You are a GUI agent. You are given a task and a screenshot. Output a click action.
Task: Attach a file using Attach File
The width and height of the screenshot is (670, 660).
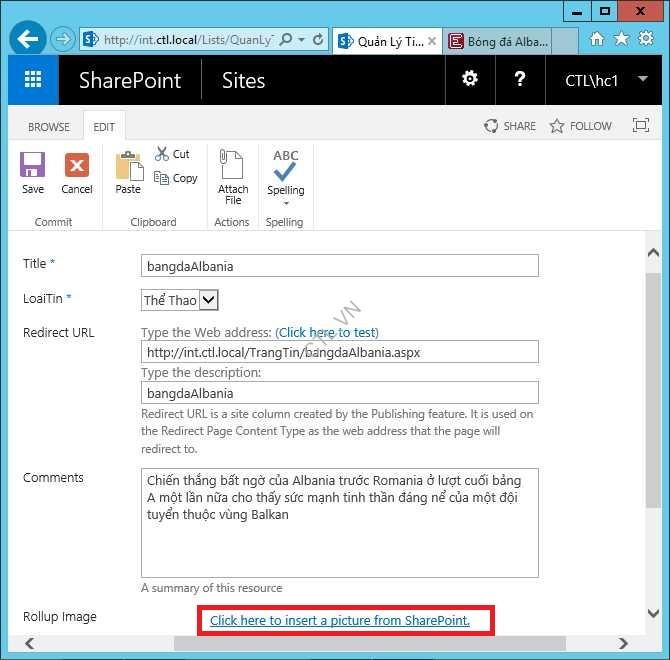[x=233, y=177]
